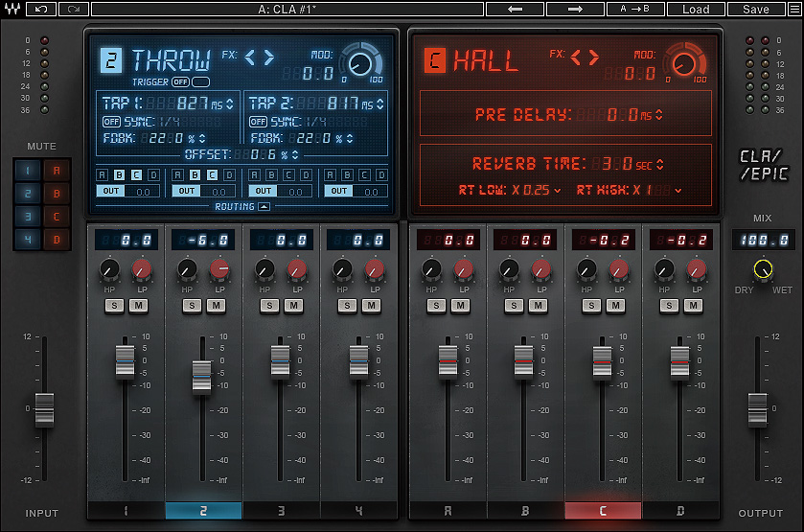Adjust the red reverb MOD knob
The image size is (804, 532).
coord(684,64)
